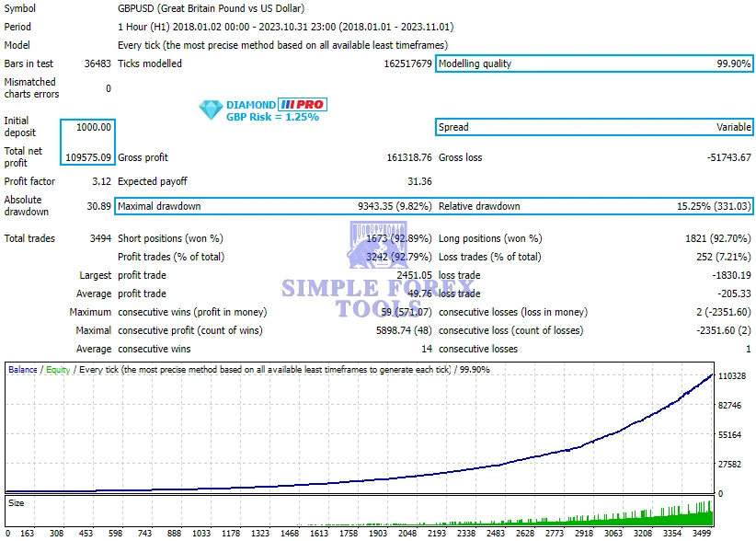Click the Balance legend label on chart
Image resolution: width=756 pixels, height=541 pixels.
[x=23, y=370]
